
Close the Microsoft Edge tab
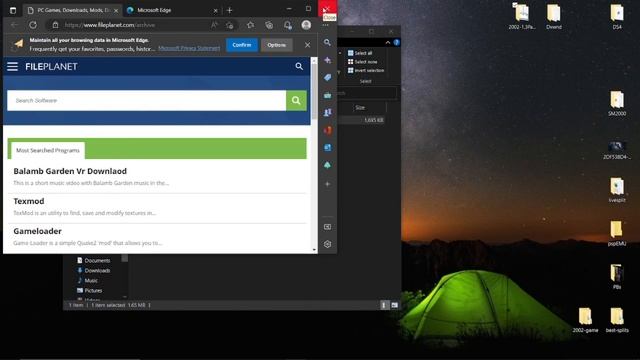tap(216, 10)
